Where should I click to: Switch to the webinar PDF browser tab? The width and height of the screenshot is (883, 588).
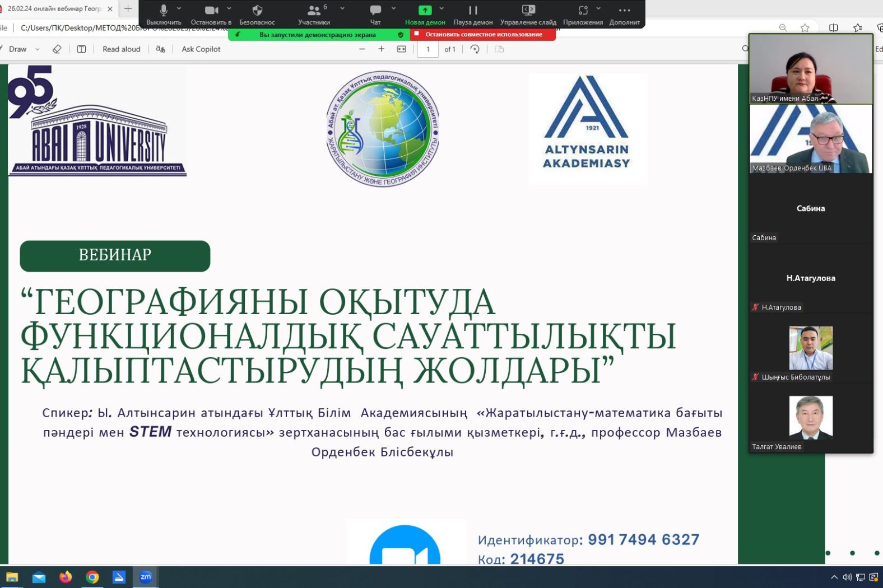pyautogui.click(x=54, y=9)
